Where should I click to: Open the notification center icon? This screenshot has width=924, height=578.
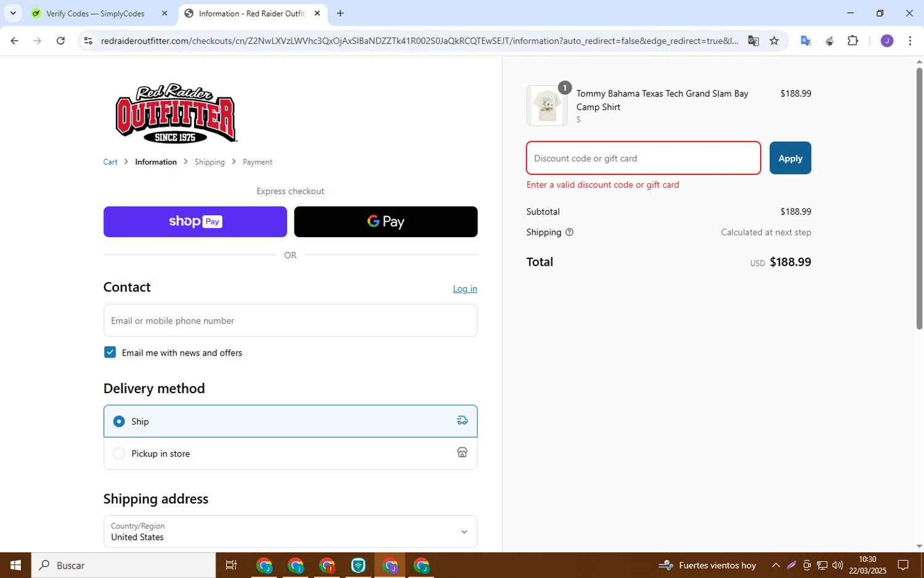(903, 565)
